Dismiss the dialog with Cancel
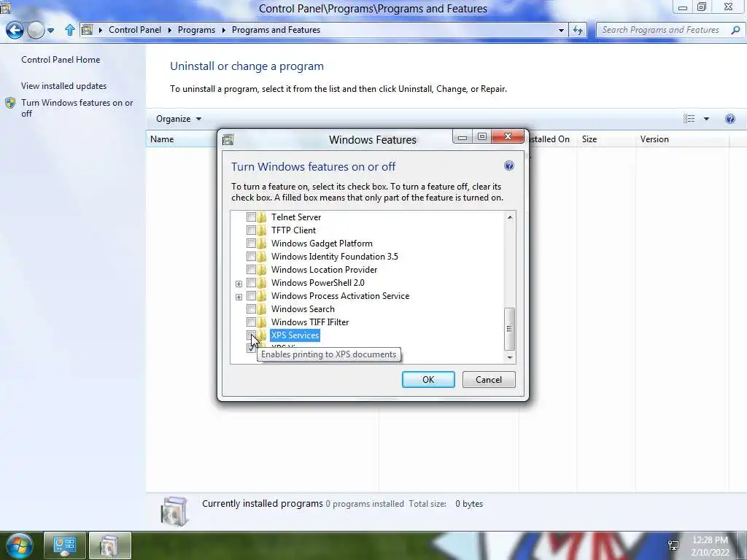Image resolution: width=747 pixels, height=560 pixels. [x=489, y=379]
